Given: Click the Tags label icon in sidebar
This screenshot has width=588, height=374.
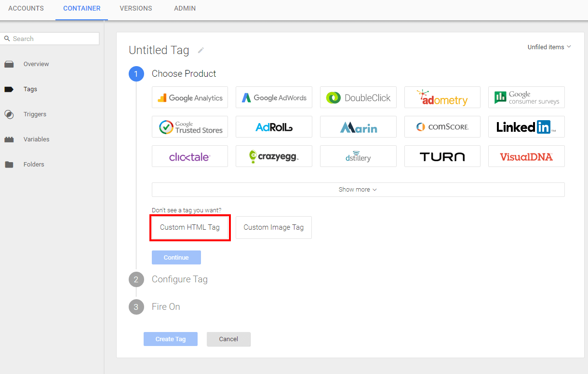Looking at the screenshot, I should (x=9, y=89).
